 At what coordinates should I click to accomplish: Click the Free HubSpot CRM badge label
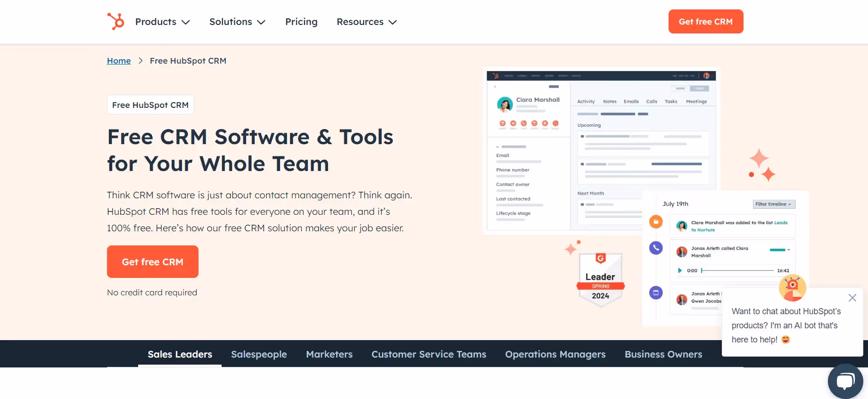[x=150, y=105]
